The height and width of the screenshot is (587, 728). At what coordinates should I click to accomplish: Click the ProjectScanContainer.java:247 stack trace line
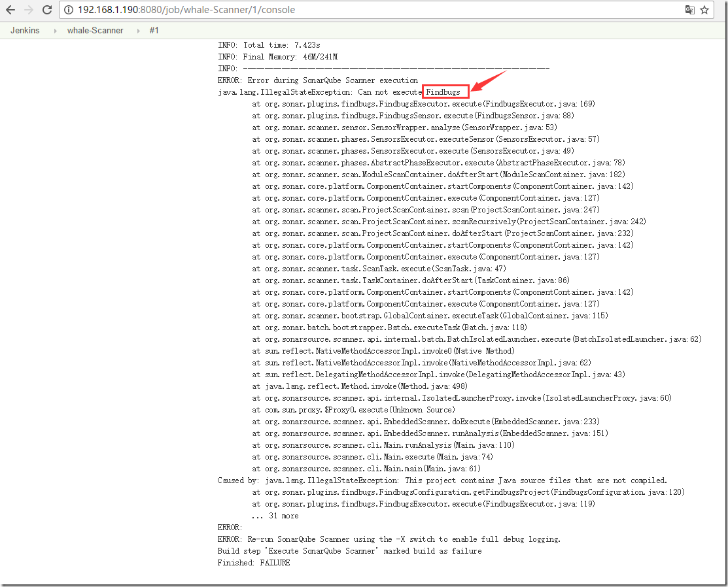[x=426, y=210]
